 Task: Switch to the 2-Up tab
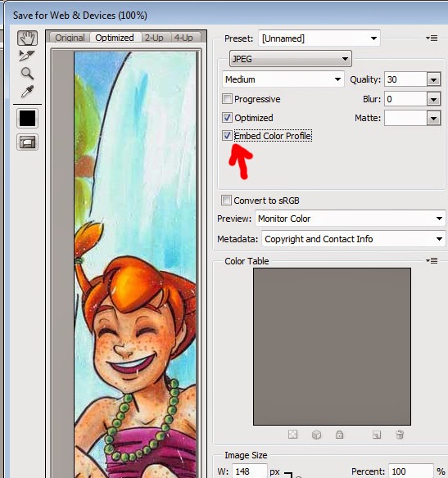[x=154, y=38]
